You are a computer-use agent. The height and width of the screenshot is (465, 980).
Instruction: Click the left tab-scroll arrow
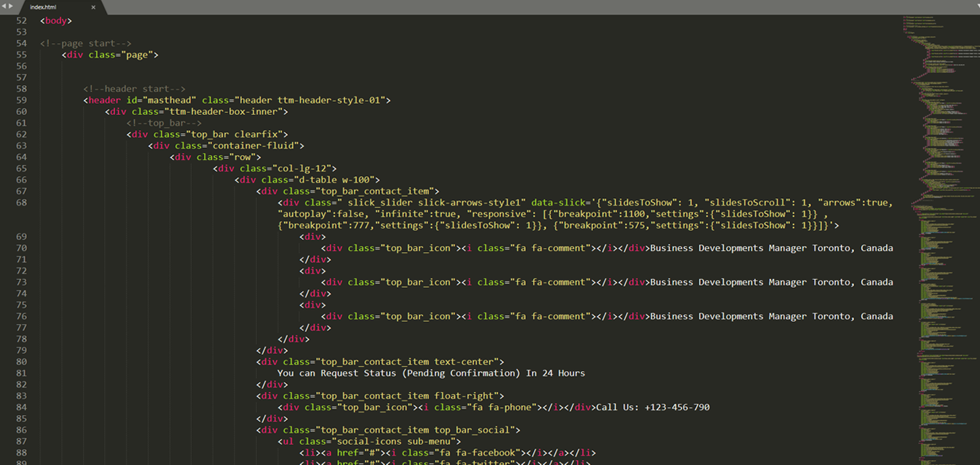pos(3,6)
